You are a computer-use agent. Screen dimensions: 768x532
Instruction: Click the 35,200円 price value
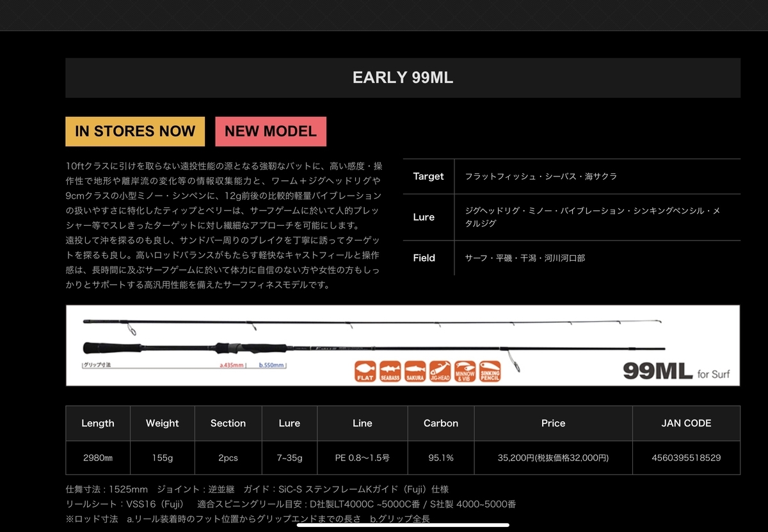point(554,458)
